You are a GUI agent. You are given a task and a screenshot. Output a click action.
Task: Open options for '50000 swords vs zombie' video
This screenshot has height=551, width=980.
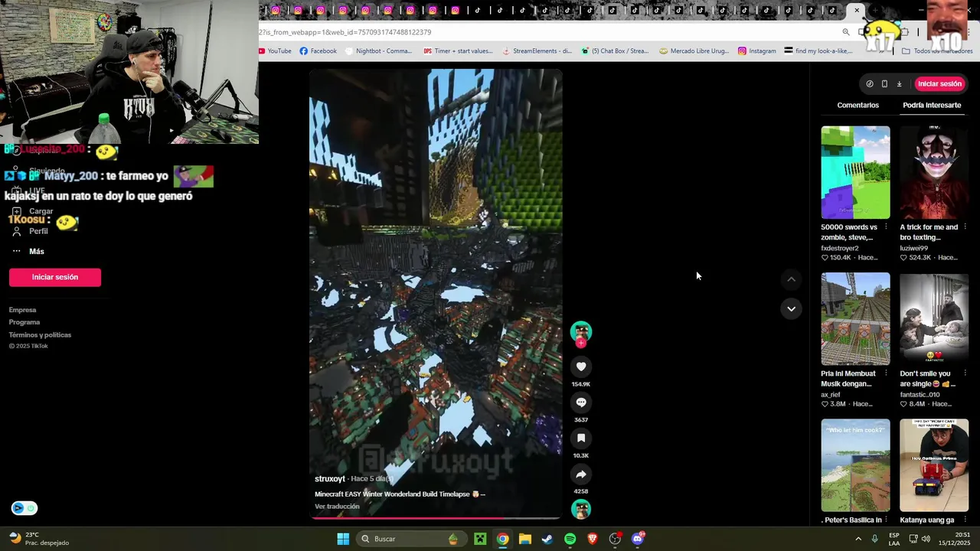pyautogui.click(x=886, y=227)
